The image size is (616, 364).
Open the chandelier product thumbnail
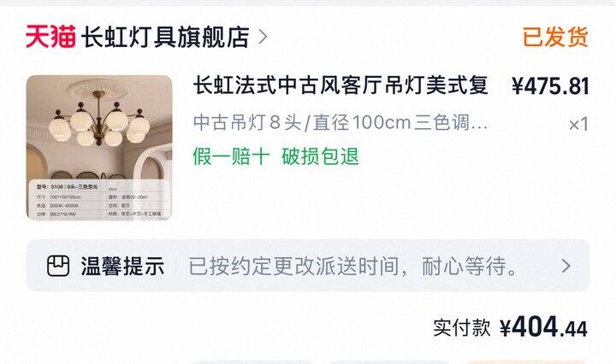[99, 148]
